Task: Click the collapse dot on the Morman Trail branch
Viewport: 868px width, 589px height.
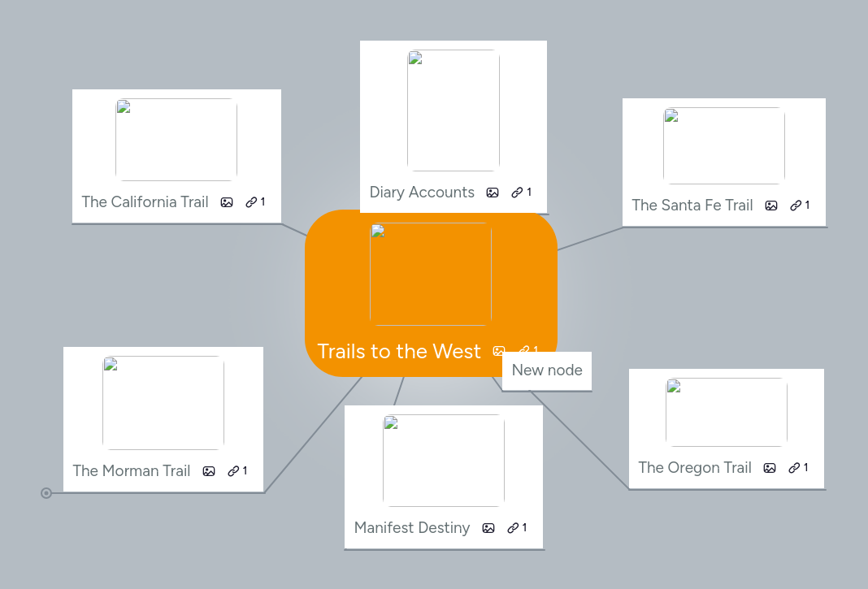Action: pos(46,493)
